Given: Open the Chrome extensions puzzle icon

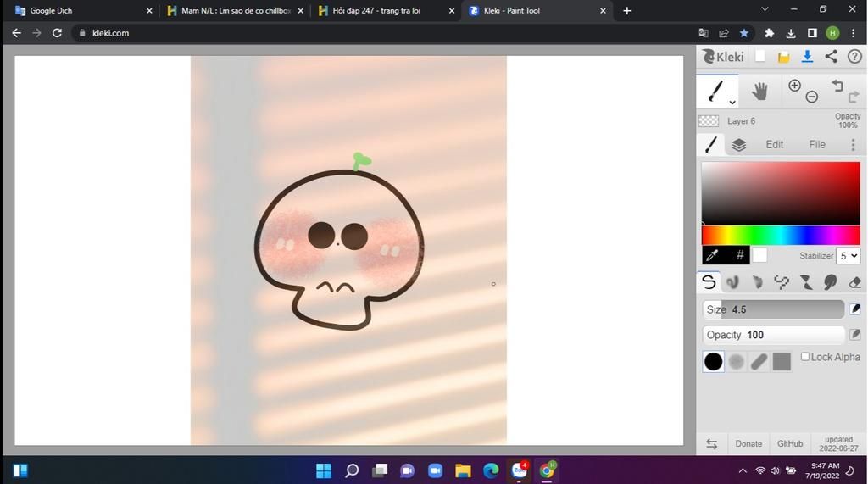Looking at the screenshot, I should 769,33.
